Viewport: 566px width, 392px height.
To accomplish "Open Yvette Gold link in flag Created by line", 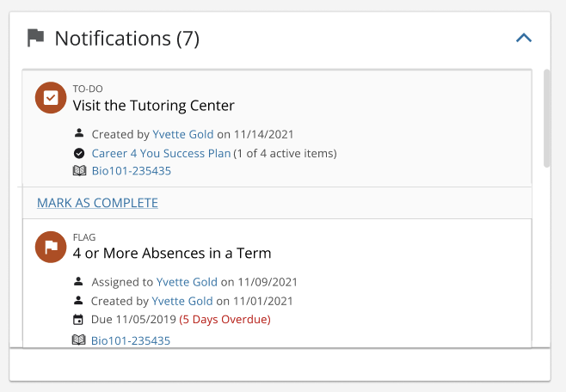I will [x=182, y=301].
